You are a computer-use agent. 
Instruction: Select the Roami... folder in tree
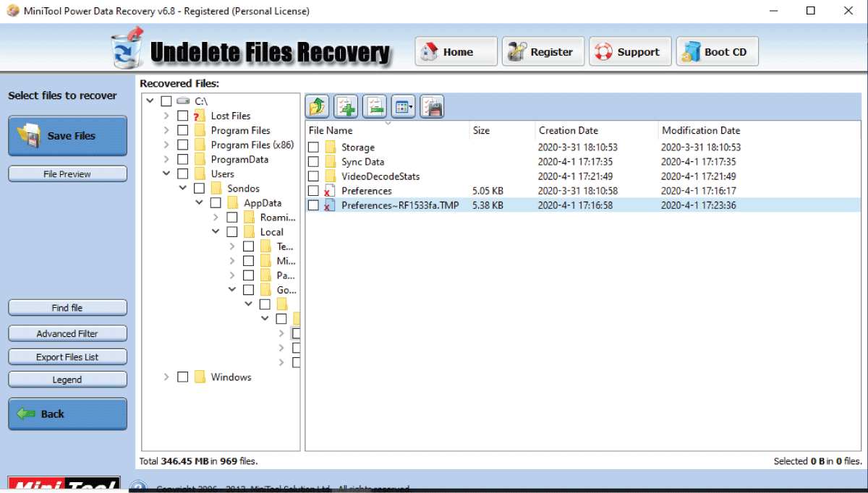coord(278,217)
